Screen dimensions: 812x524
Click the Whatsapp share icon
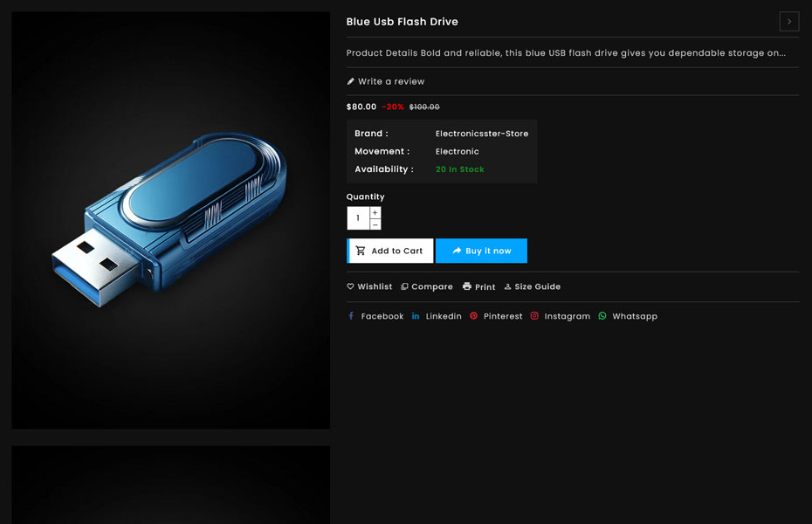(x=602, y=316)
